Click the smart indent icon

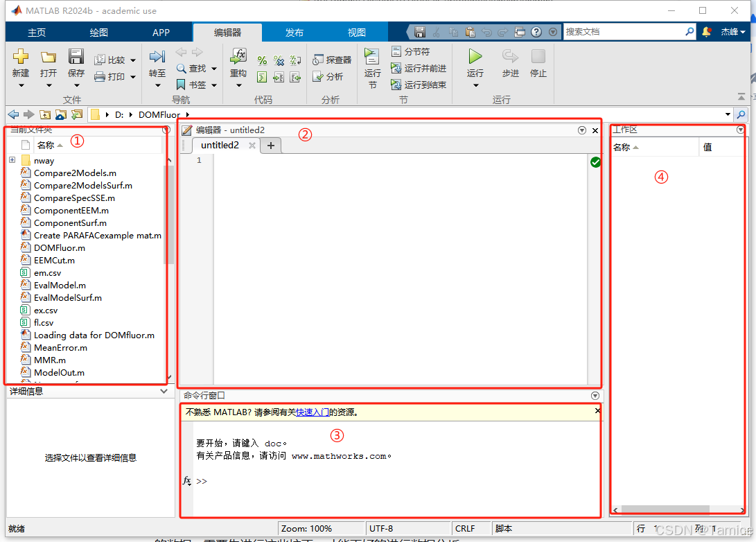coord(262,77)
